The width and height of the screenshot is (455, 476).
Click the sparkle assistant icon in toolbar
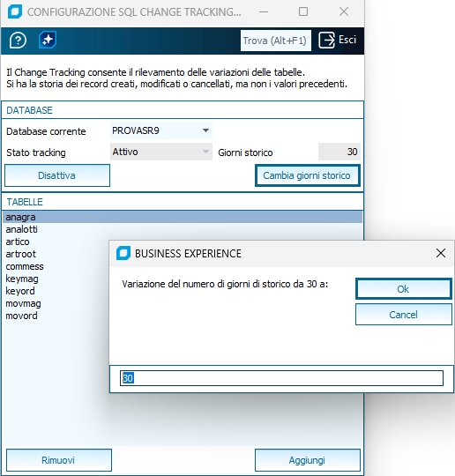(x=48, y=40)
